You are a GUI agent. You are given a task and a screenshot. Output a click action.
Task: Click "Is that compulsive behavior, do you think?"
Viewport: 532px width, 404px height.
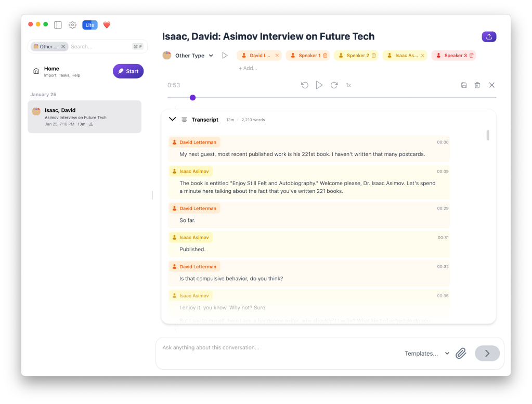(231, 279)
